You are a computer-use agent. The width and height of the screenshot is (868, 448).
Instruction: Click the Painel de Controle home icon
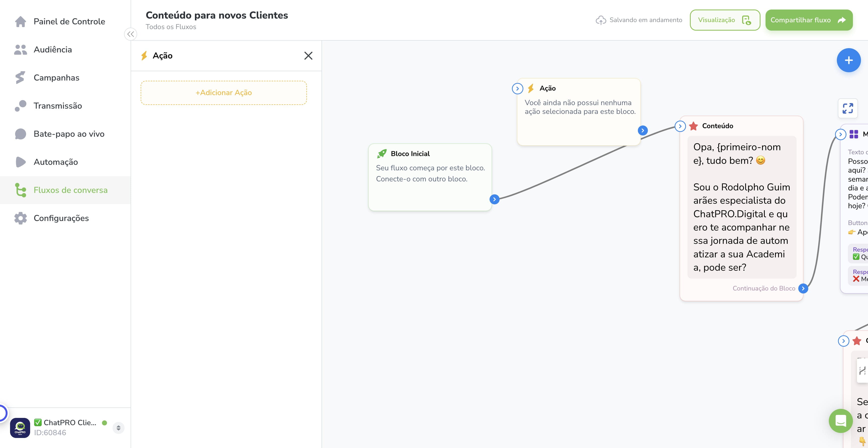click(x=21, y=22)
